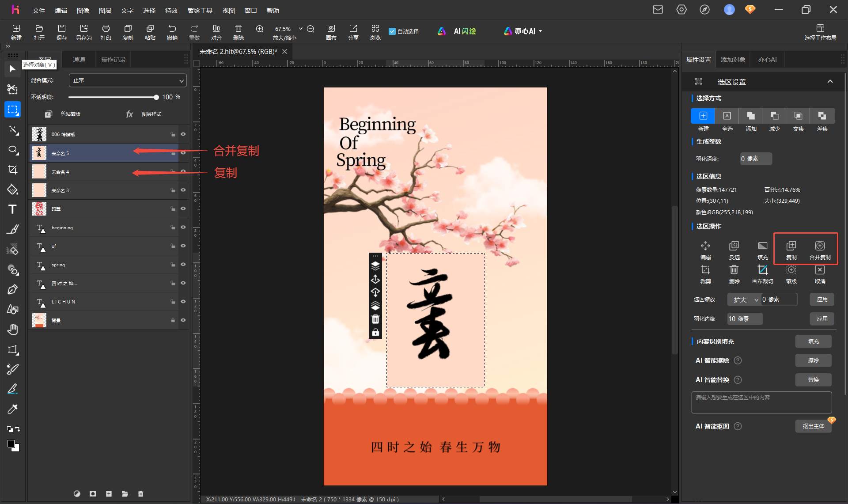Screen dimensions: 848x504
Task: Click the 不透明度 opacity slider handle
Action: [156, 97]
